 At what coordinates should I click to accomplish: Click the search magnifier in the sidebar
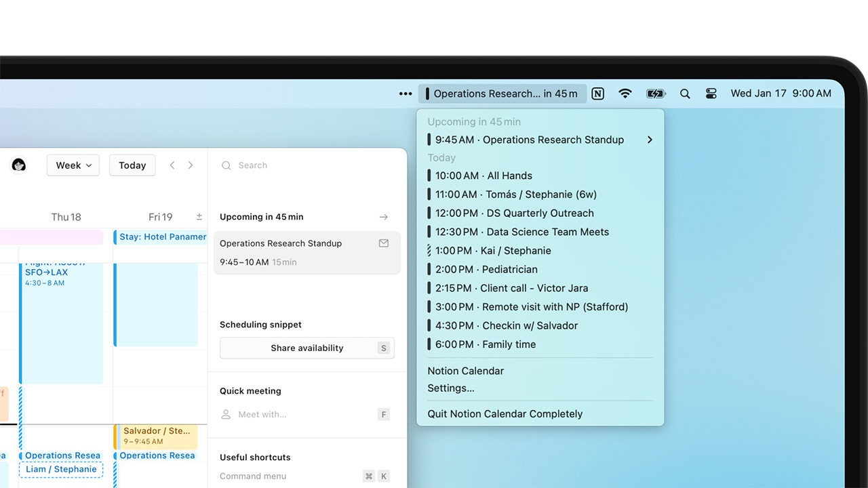[226, 165]
